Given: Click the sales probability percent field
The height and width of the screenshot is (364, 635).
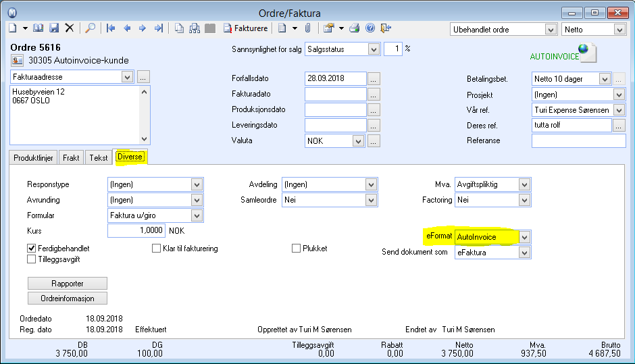Looking at the screenshot, I should click(x=393, y=49).
